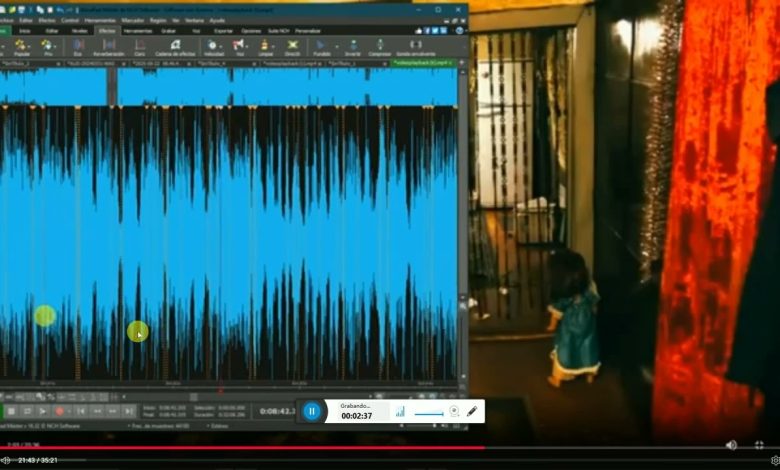Open the Compresor effect
The width and height of the screenshot is (780, 470).
(379, 47)
